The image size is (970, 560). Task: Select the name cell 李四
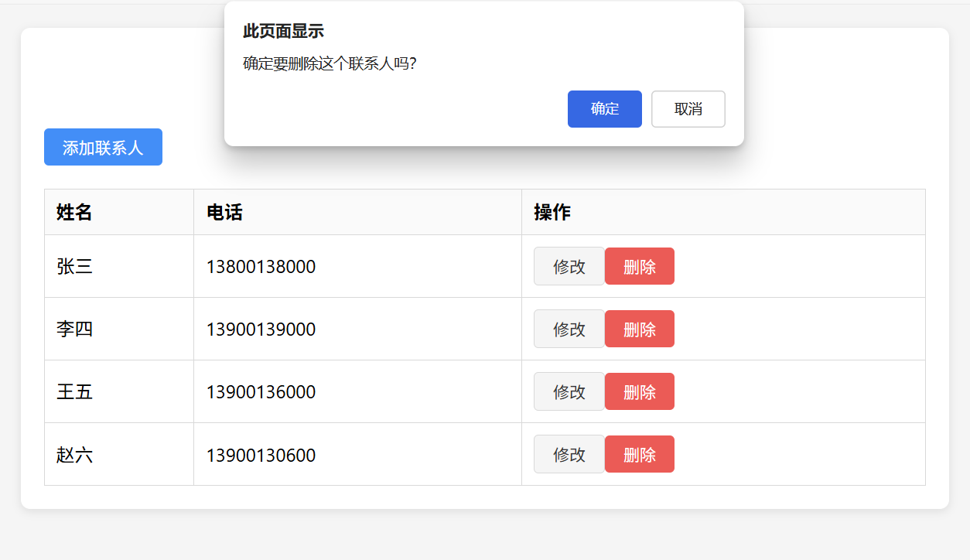(x=119, y=329)
